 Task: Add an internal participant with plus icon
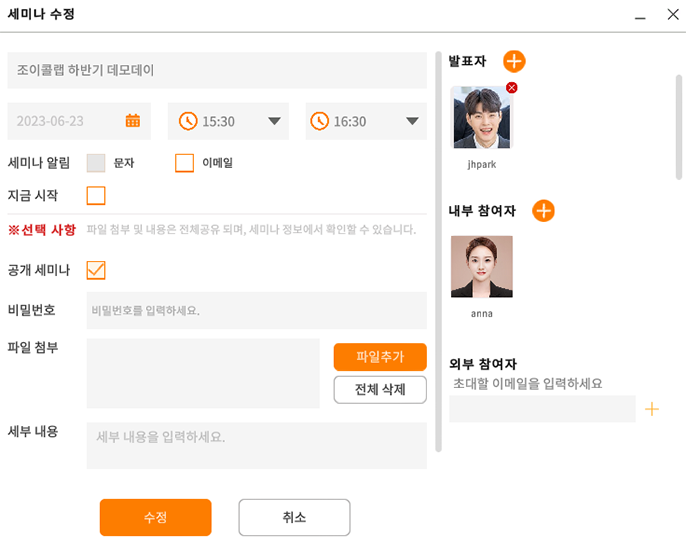543,211
